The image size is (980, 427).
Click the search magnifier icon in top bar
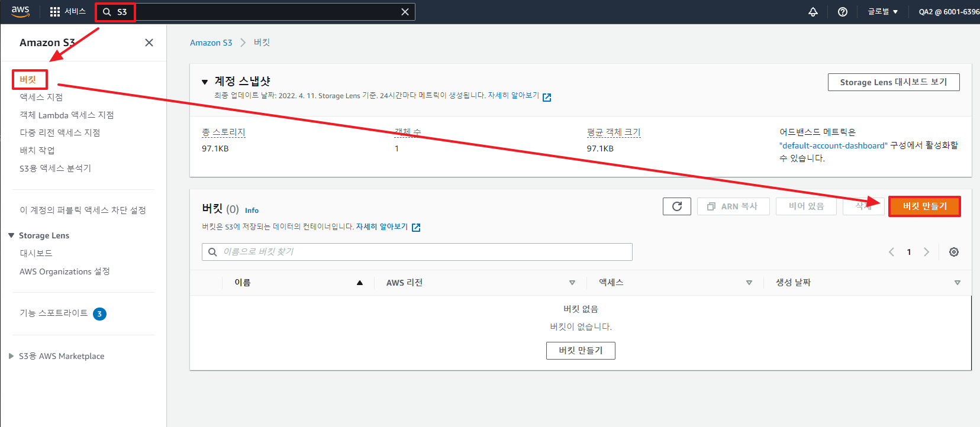107,12
